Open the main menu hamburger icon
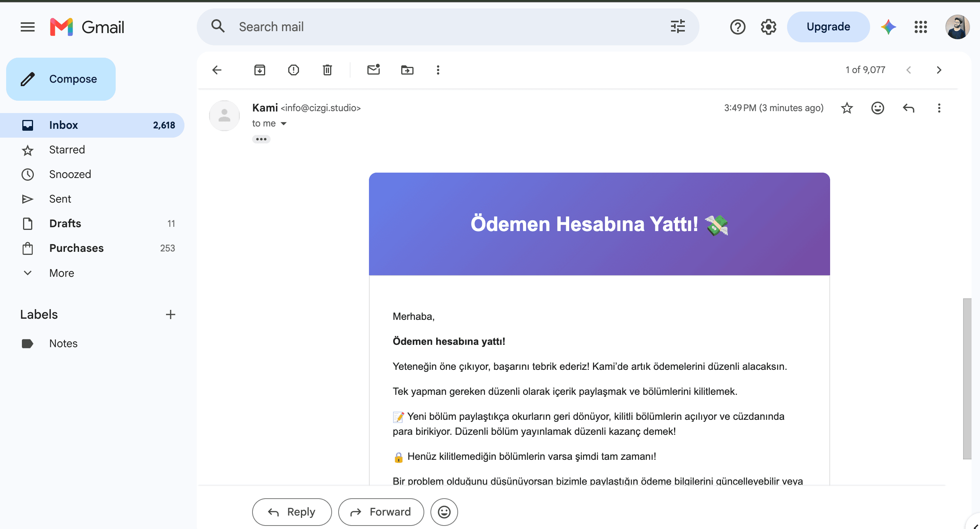Image resolution: width=980 pixels, height=529 pixels. [x=28, y=27]
